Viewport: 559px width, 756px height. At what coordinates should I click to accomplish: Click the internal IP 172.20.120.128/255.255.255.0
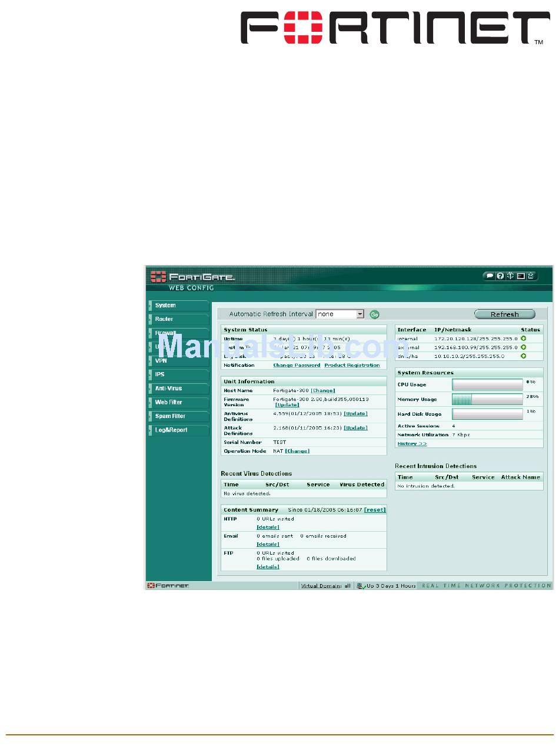[x=476, y=339]
